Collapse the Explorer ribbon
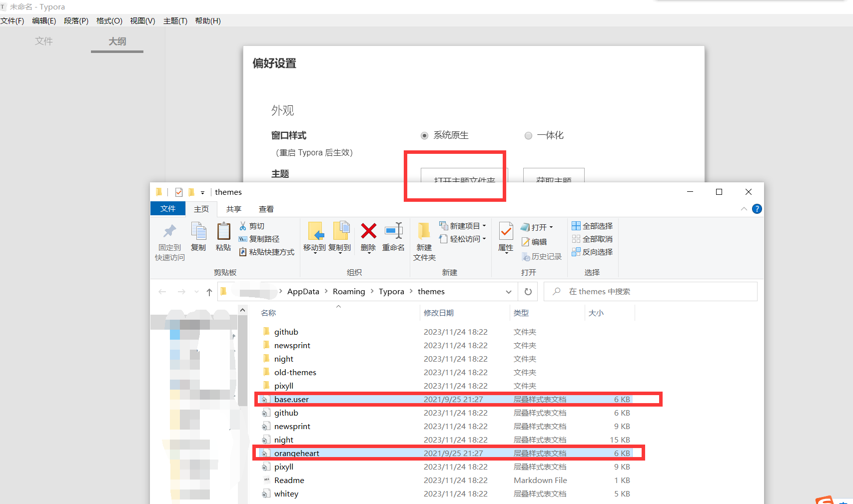Viewport: 853px width, 504px height. 744,209
